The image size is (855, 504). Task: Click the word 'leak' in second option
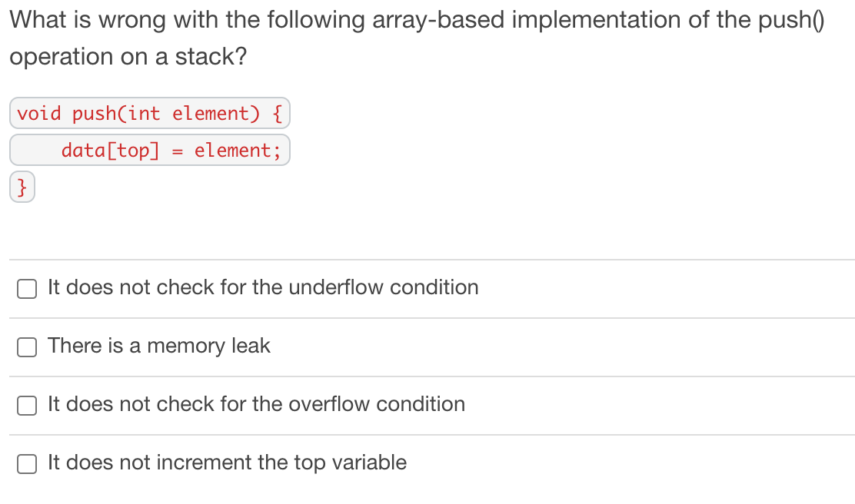(x=251, y=346)
